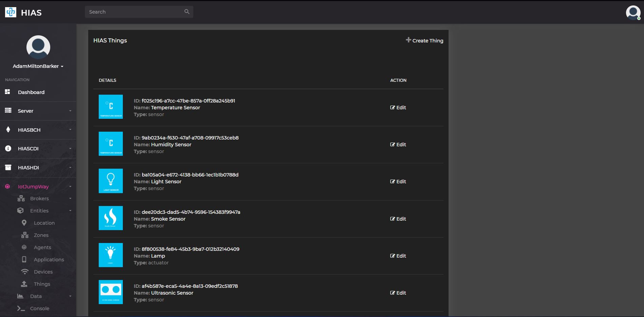Image resolution: width=644 pixels, height=317 pixels.
Task: Click the Brokers network icon
Action: click(x=21, y=198)
